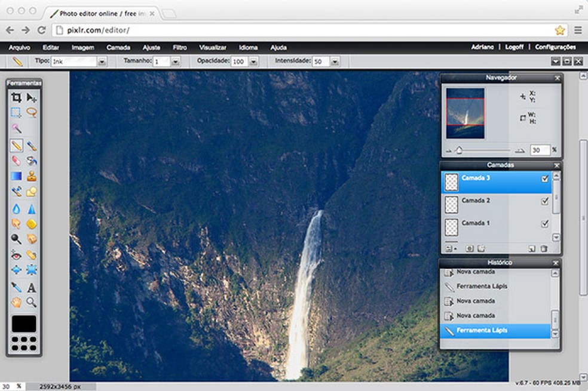
Task: Open the Filtro menu
Action: coord(179,47)
